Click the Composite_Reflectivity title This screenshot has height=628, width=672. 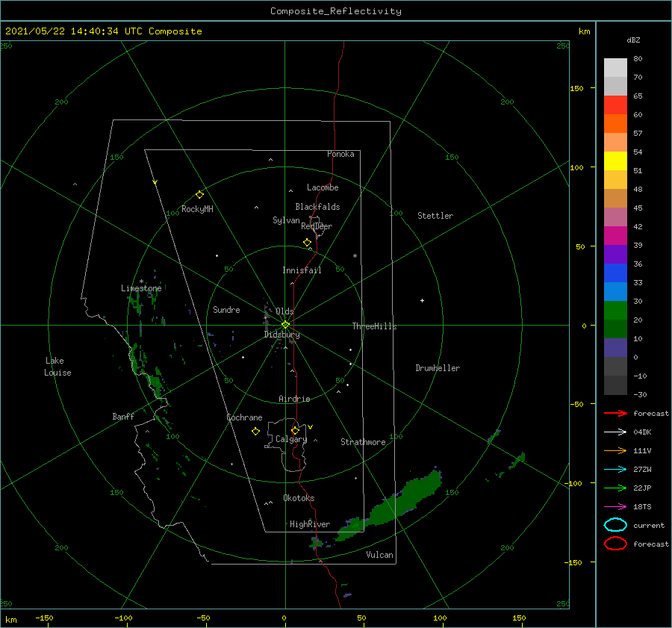coord(336,11)
